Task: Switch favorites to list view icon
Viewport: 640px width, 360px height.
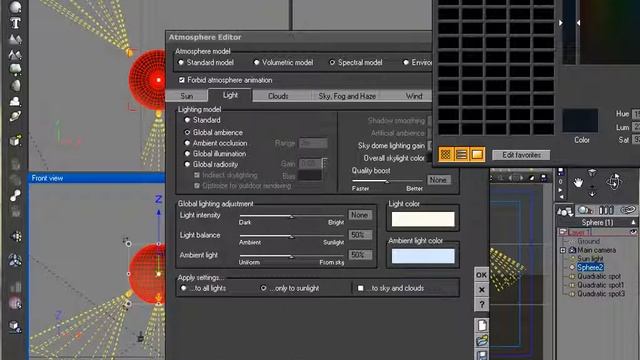Action: 461,154
